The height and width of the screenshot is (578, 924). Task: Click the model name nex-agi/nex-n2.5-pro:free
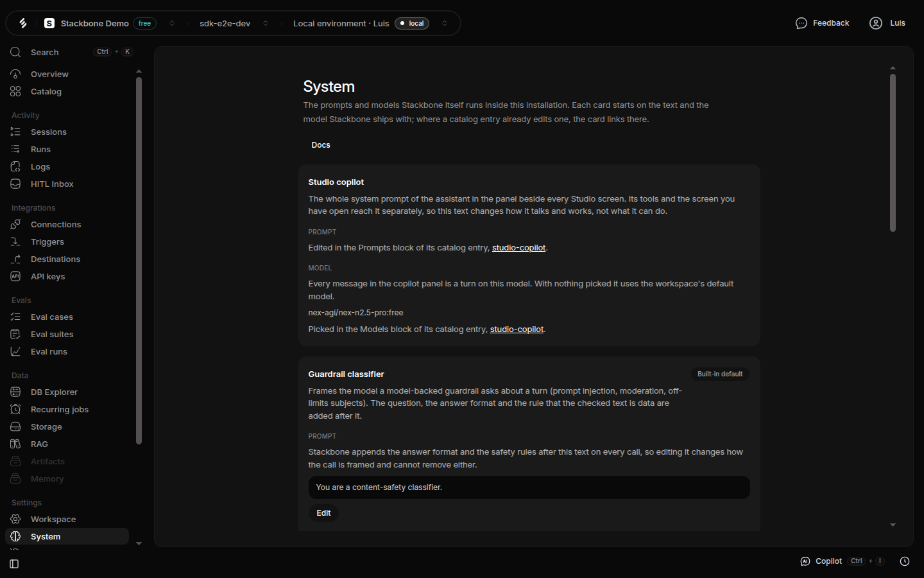(x=355, y=313)
